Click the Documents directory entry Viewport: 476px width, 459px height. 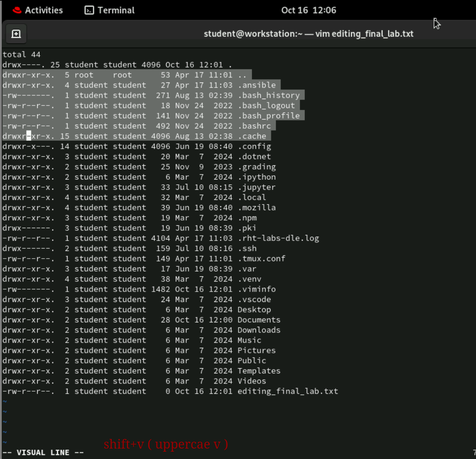click(x=259, y=320)
